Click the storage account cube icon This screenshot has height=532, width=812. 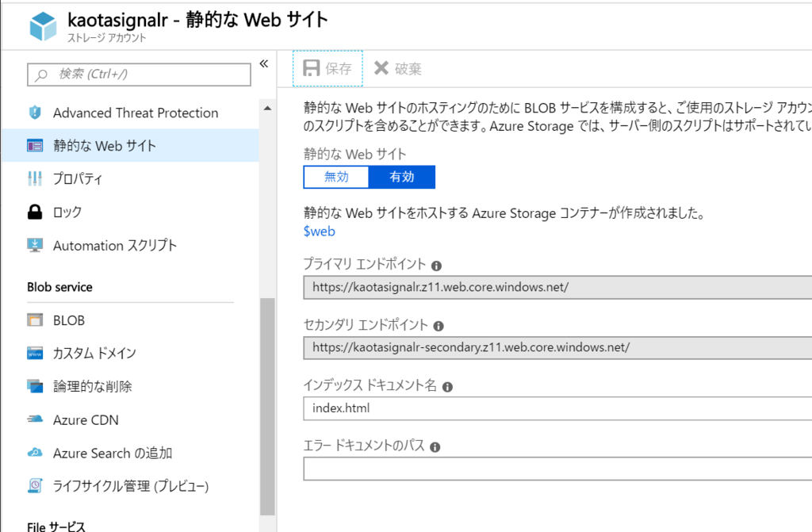(x=43, y=26)
